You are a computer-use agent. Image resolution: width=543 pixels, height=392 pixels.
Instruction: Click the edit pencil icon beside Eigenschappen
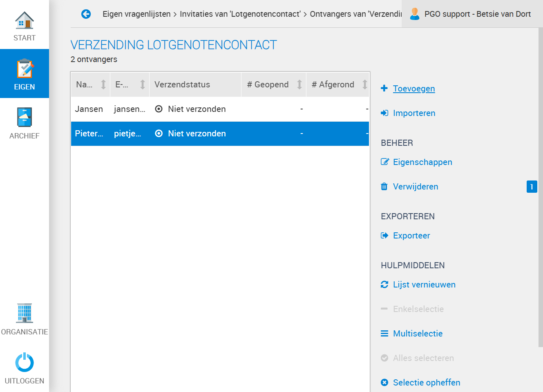(x=384, y=162)
